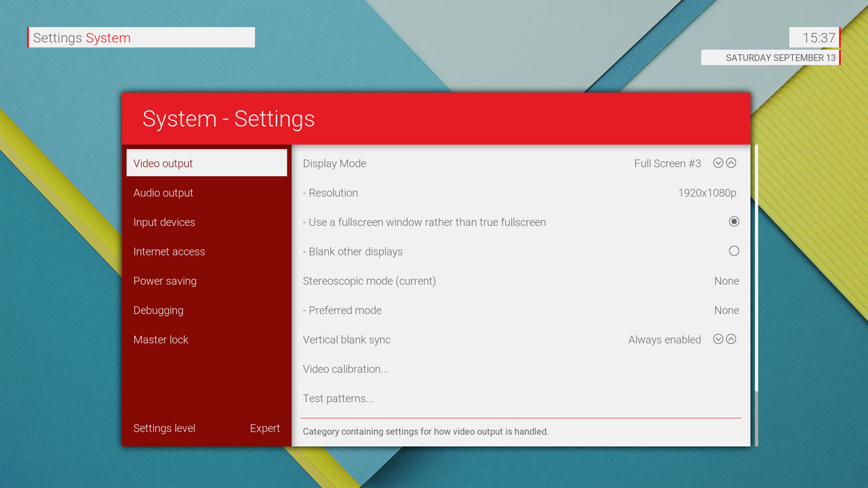The image size is (868, 488).
Task: Set the Preferred mode value
Action: pos(726,310)
